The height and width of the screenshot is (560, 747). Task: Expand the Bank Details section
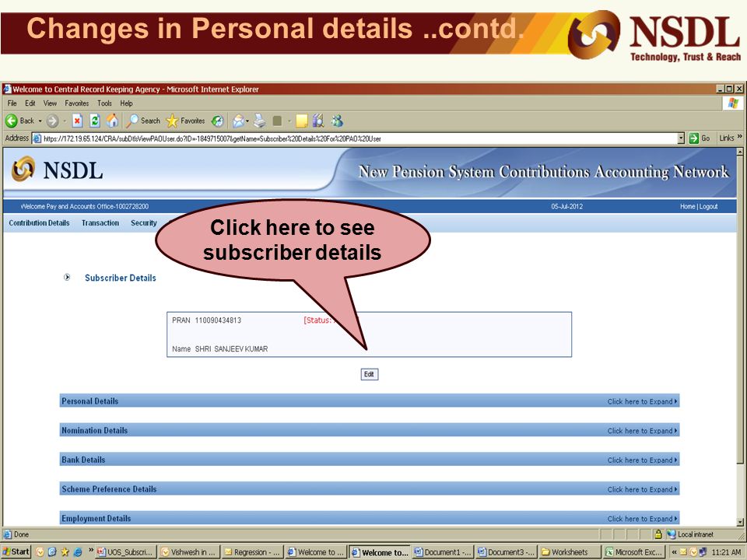(642, 460)
